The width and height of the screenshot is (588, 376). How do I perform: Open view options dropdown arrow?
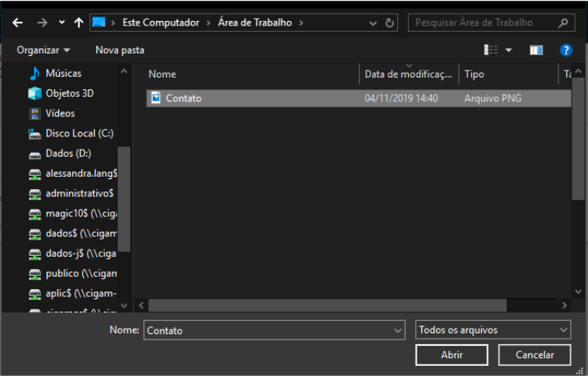click(509, 50)
